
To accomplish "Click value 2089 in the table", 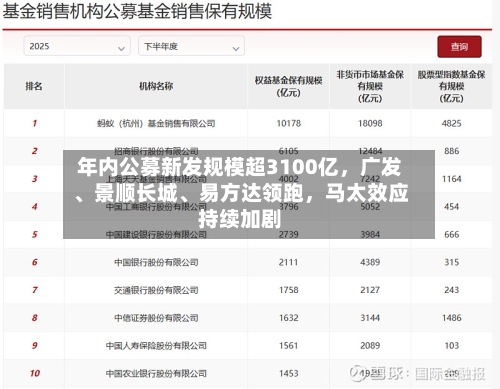I will tap(370, 346).
